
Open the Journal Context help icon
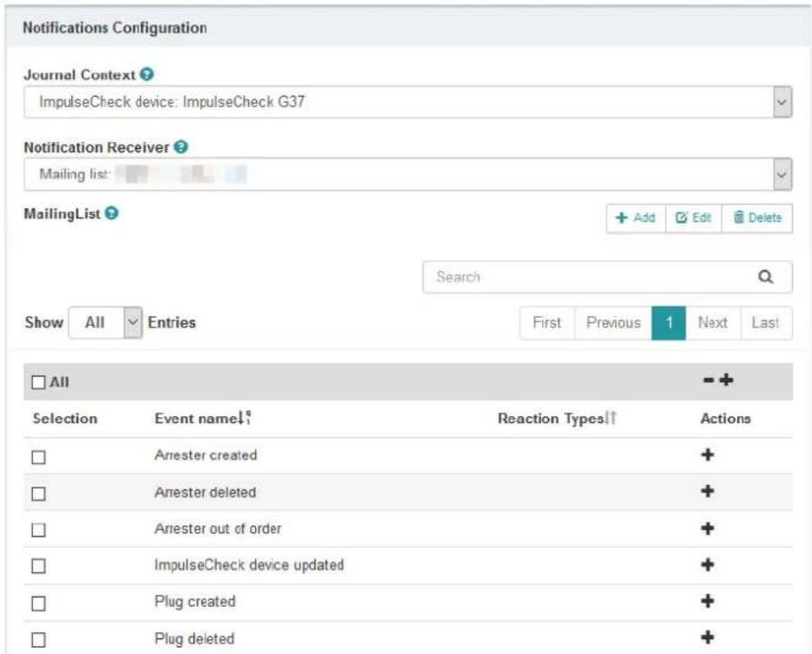point(147,75)
